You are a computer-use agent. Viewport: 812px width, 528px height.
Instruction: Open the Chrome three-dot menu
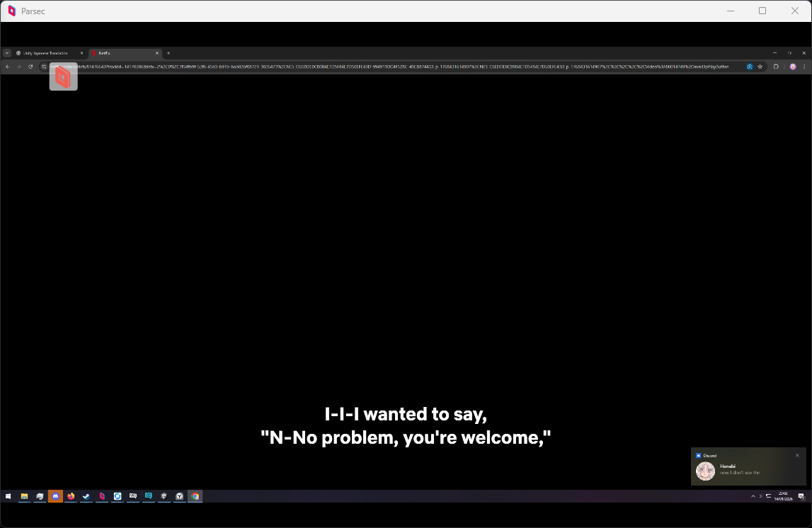point(805,67)
